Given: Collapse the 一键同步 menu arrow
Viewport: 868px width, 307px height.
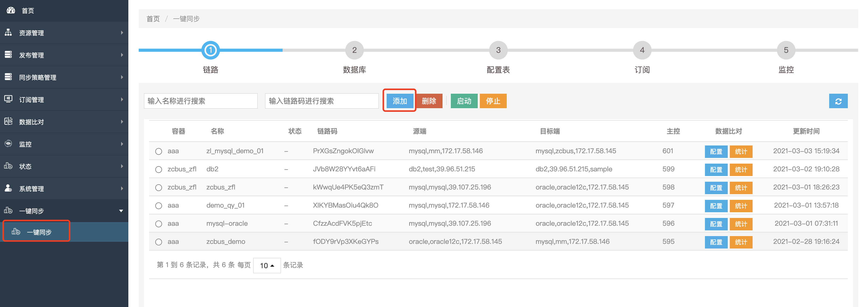Looking at the screenshot, I should [121, 211].
